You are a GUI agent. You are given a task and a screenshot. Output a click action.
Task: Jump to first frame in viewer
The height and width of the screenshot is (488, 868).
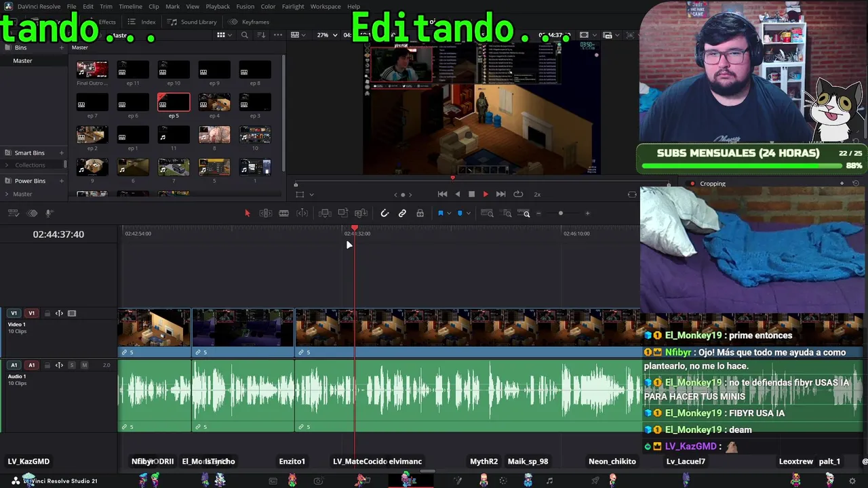pyautogui.click(x=442, y=195)
